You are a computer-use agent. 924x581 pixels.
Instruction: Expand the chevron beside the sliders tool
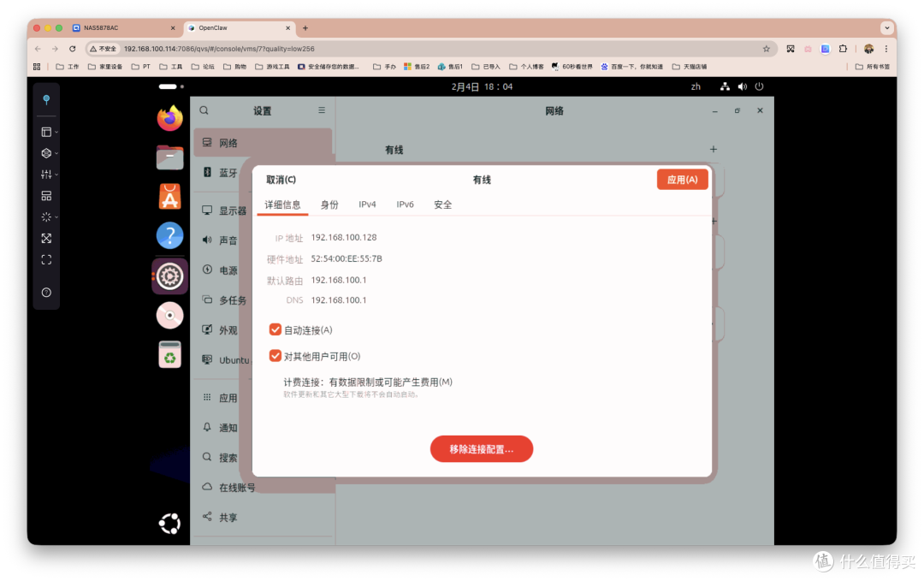click(56, 175)
